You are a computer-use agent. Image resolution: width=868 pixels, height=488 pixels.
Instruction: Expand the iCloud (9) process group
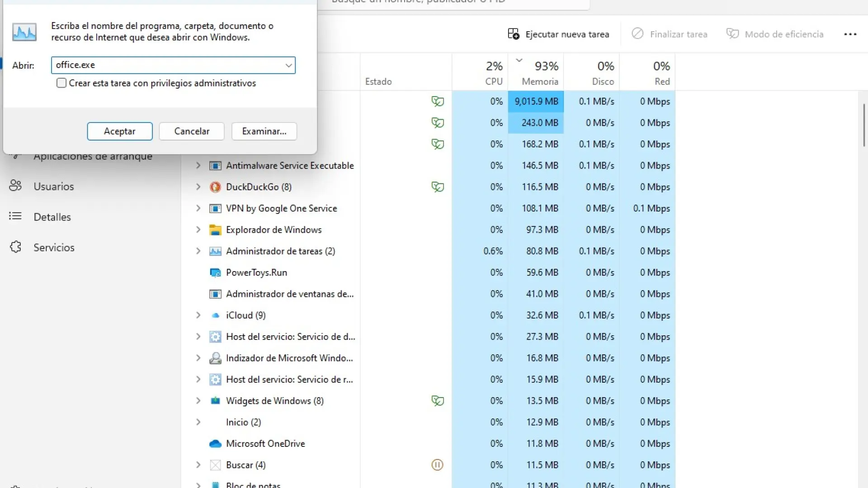coord(198,315)
